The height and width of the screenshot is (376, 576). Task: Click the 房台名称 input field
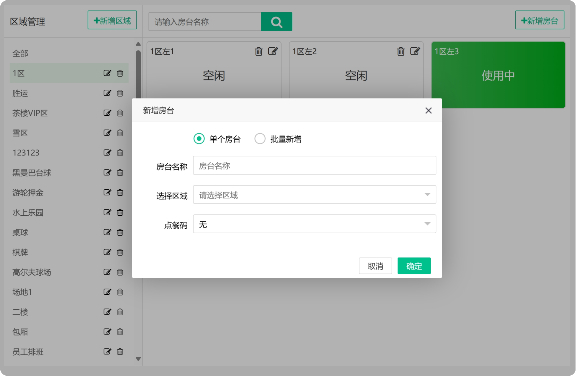point(314,166)
